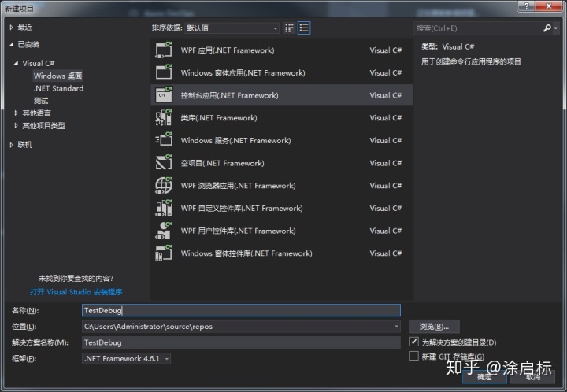Select 类库(.NET Framework) template name
This screenshot has height=392, width=567.
click(x=219, y=118)
